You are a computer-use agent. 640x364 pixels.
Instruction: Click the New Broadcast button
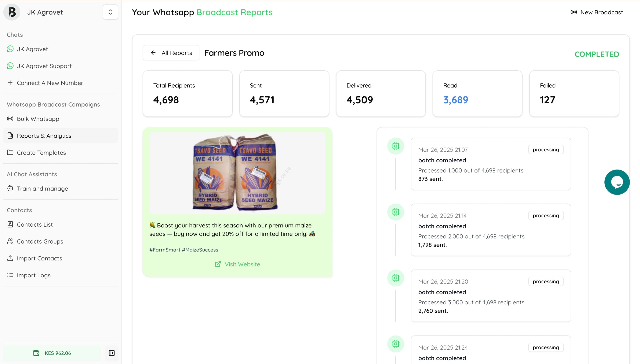click(x=597, y=12)
